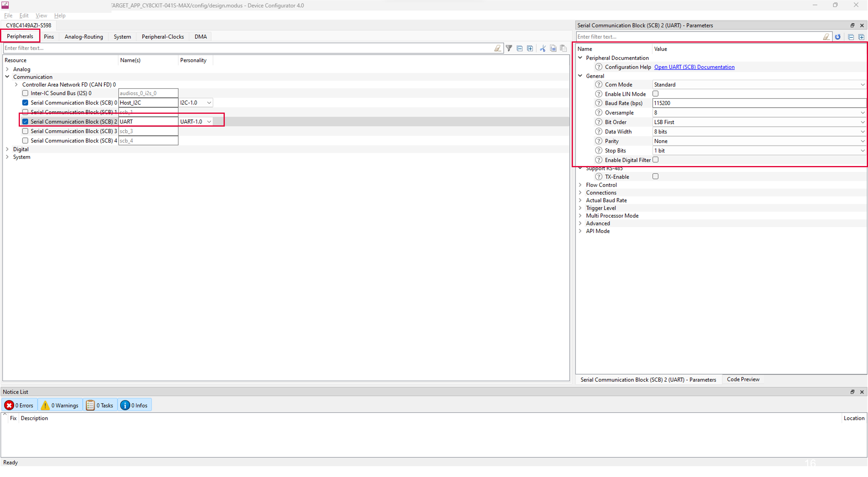The width and height of the screenshot is (868, 477).
Task: Open the Help menu
Action: click(60, 16)
